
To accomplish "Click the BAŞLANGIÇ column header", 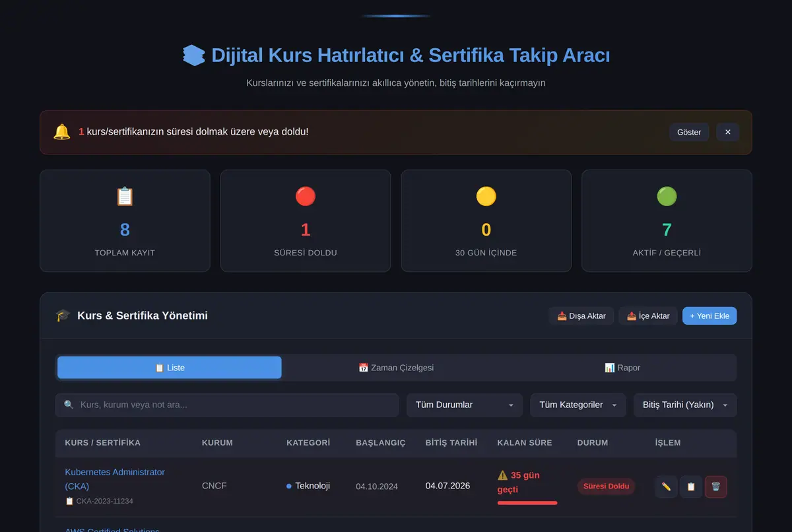I will 381,443.
